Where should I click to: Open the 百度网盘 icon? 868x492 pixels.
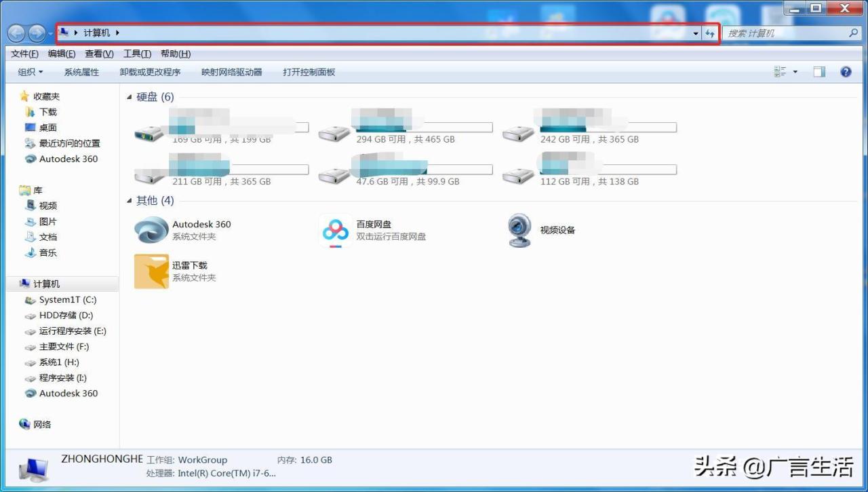pos(335,231)
